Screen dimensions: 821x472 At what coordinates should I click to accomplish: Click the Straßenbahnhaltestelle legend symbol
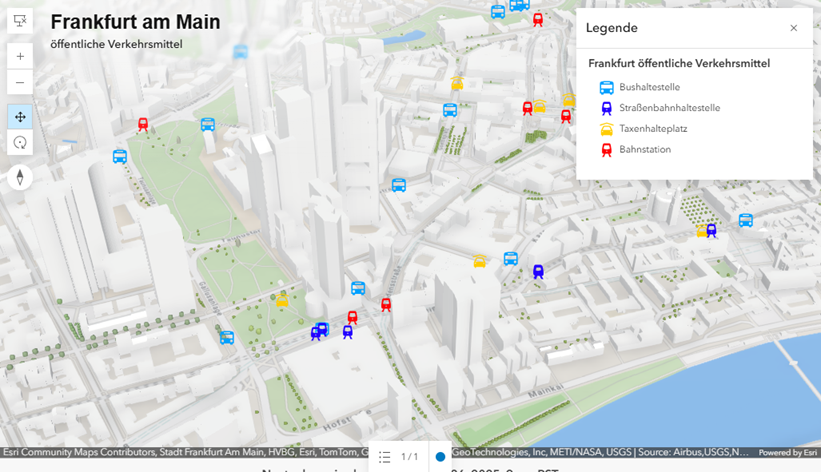click(x=606, y=108)
